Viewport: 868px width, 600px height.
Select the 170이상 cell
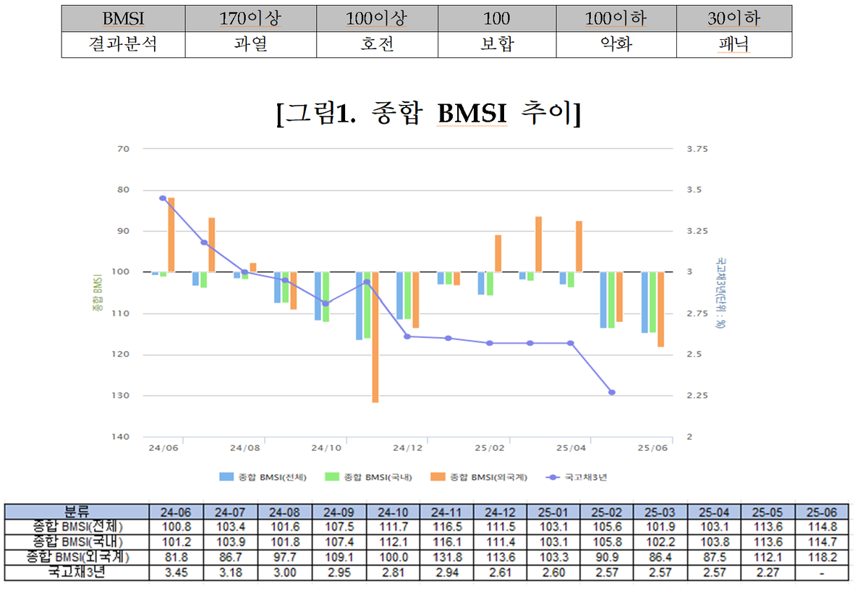[251, 18]
